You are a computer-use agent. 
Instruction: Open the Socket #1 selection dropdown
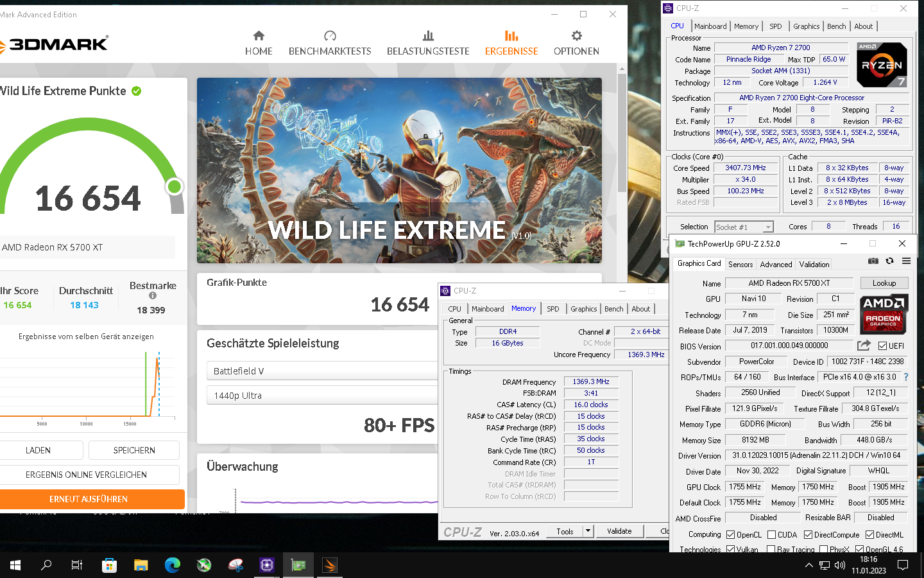pyautogui.click(x=744, y=227)
